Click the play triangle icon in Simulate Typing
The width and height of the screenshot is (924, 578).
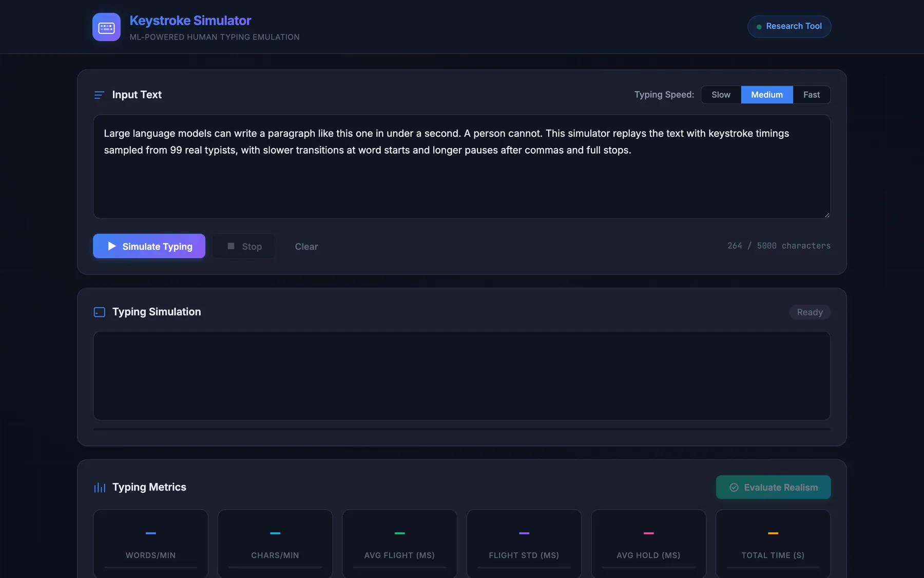[x=112, y=246]
